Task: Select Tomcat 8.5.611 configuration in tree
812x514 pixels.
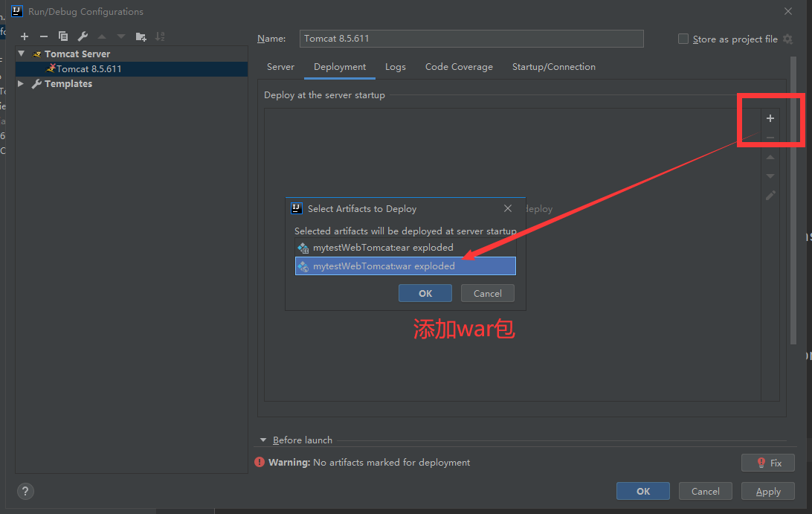Action: coord(132,69)
